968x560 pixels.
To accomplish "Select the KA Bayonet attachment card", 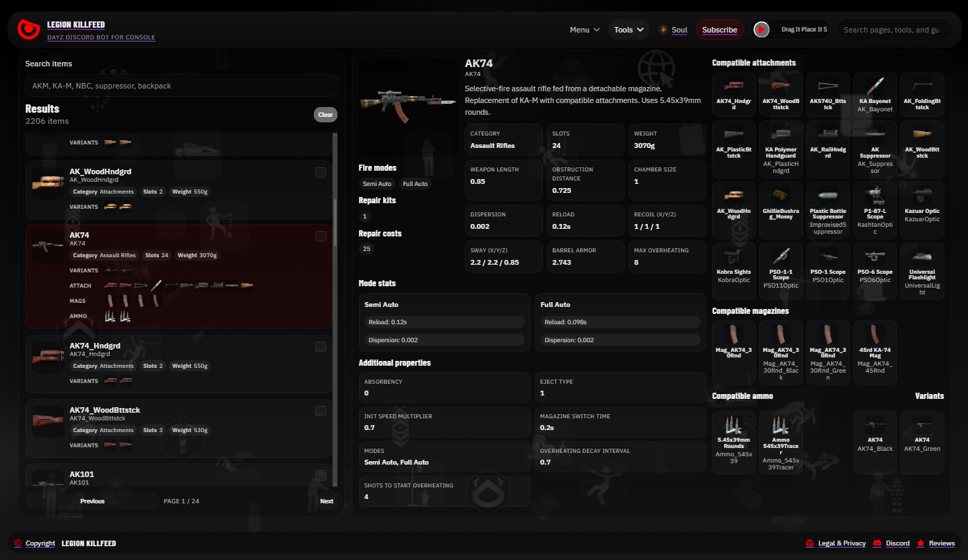I will point(875,94).
